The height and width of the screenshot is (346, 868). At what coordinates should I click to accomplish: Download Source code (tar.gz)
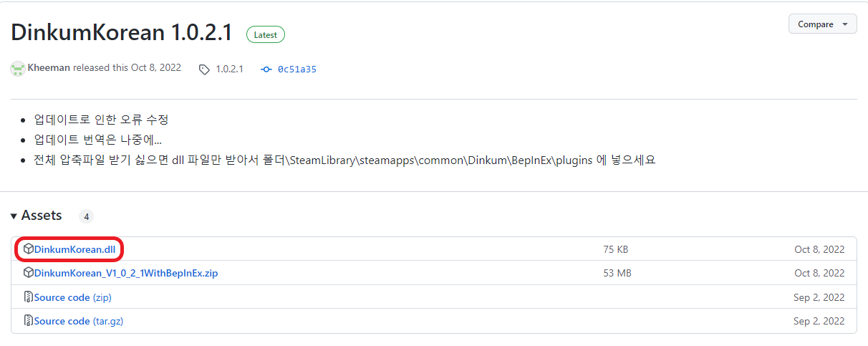tap(79, 321)
